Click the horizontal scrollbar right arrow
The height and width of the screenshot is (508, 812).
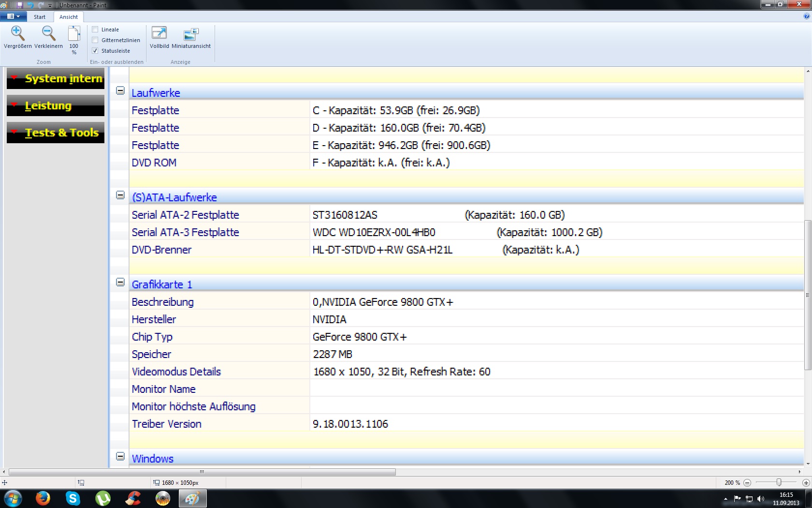(800, 472)
